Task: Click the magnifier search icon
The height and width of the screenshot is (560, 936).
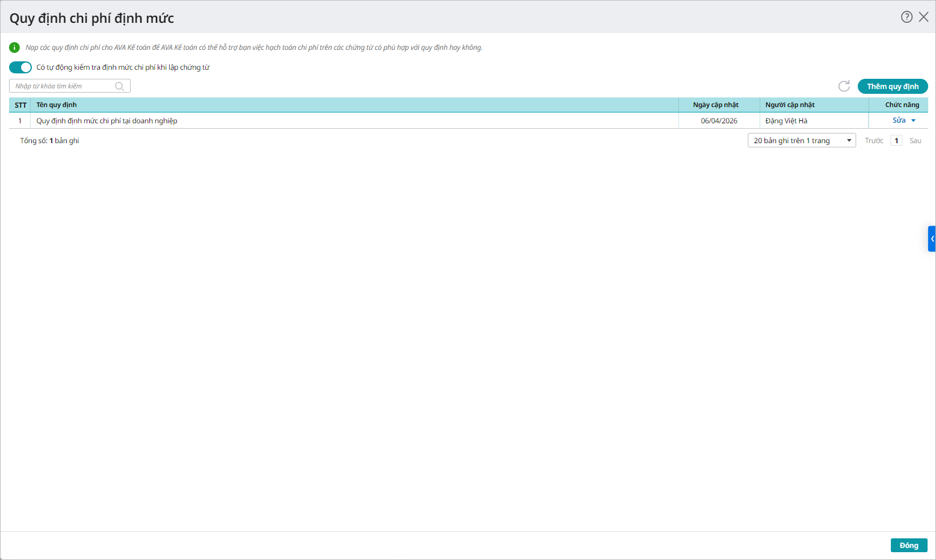Action: pyautogui.click(x=119, y=86)
